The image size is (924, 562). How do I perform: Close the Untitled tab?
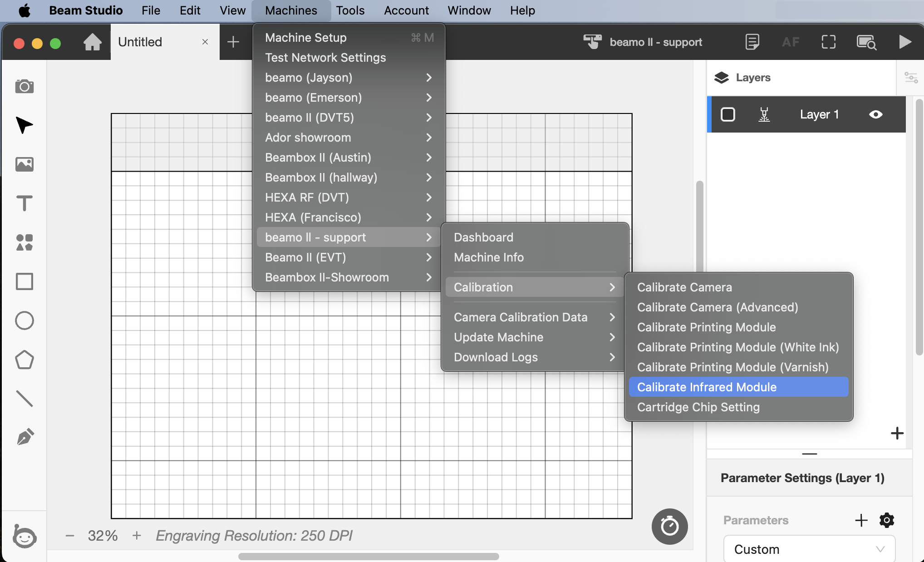pyautogui.click(x=205, y=42)
